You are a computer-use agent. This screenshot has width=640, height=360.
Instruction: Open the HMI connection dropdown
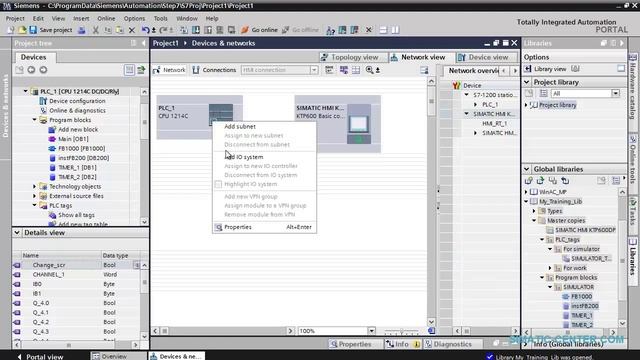pos(313,70)
